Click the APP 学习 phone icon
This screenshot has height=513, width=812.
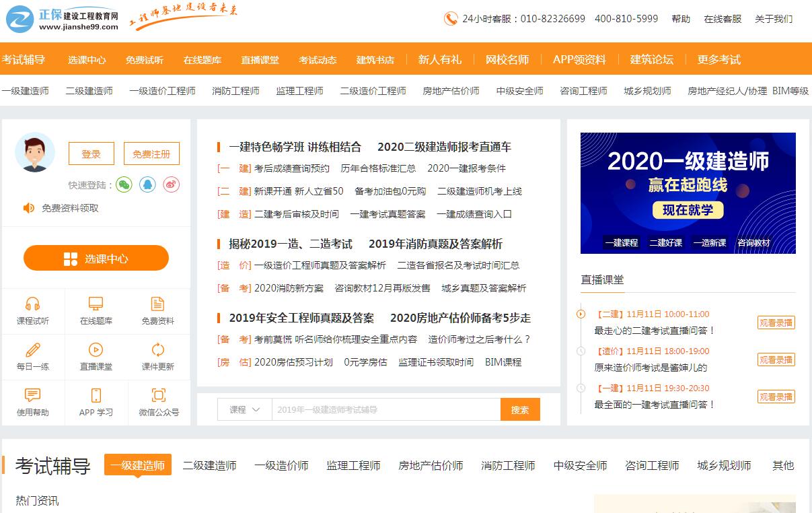(96, 396)
